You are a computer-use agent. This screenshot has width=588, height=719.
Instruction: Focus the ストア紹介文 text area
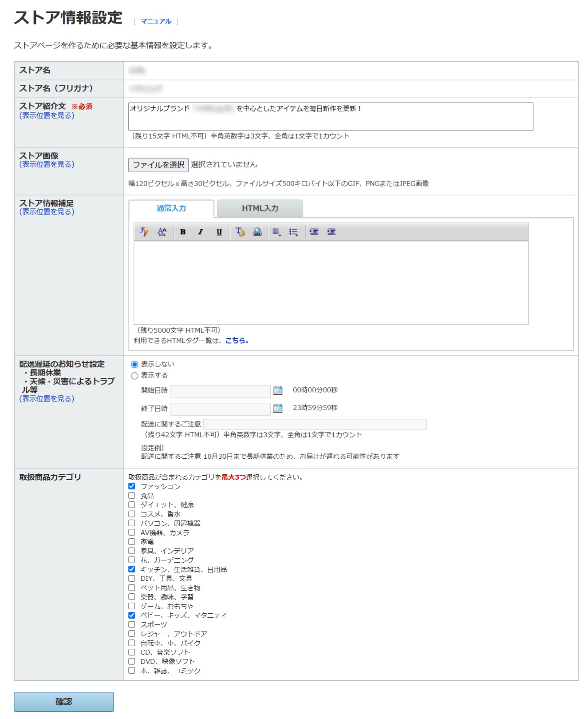point(331,117)
